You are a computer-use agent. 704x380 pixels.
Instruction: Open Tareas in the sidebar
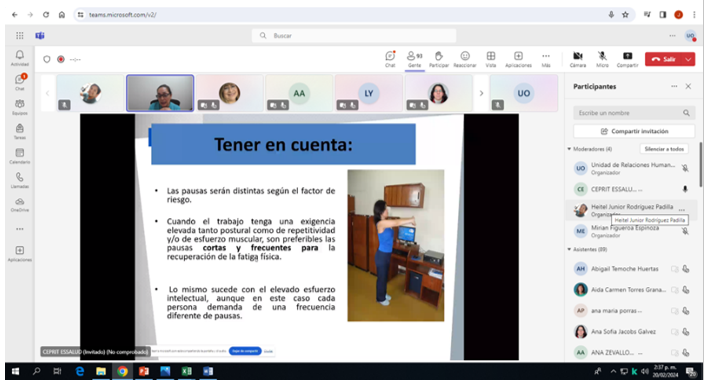[20, 131]
